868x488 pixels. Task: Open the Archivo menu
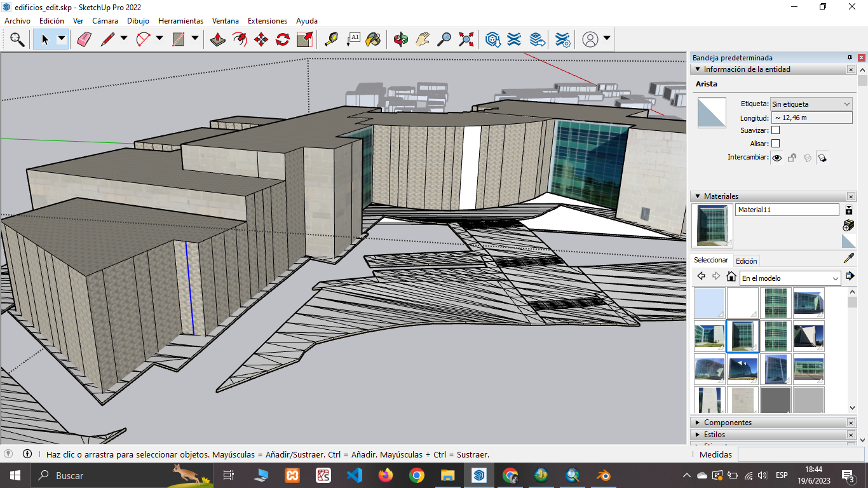[x=17, y=21]
